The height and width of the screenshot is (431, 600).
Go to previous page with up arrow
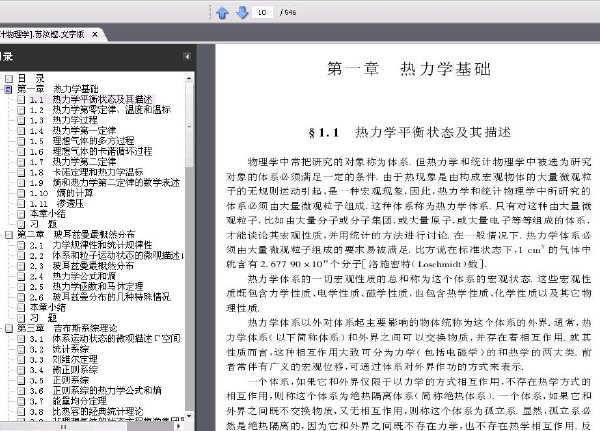(x=222, y=13)
